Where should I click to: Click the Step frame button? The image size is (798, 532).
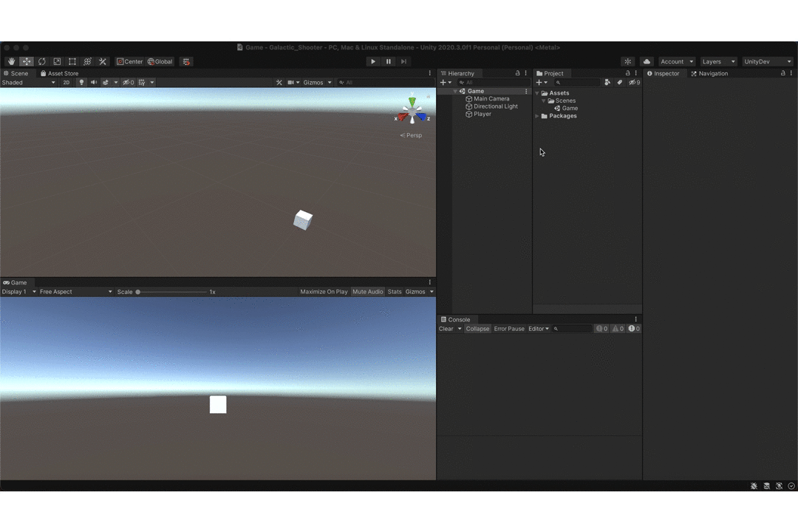click(x=403, y=61)
